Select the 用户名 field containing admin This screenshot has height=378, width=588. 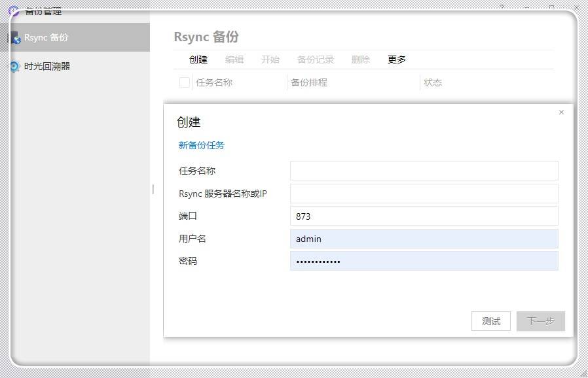[x=424, y=239]
